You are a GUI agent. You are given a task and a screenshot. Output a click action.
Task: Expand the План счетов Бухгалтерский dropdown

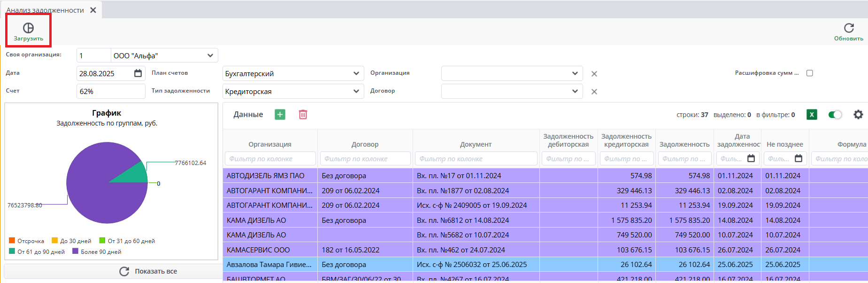(356, 73)
